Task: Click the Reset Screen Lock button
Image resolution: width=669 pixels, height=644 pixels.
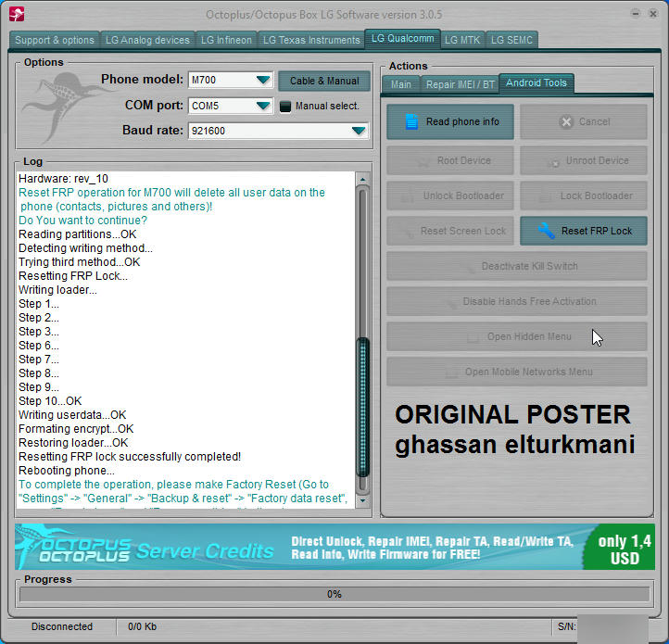Action: (450, 231)
